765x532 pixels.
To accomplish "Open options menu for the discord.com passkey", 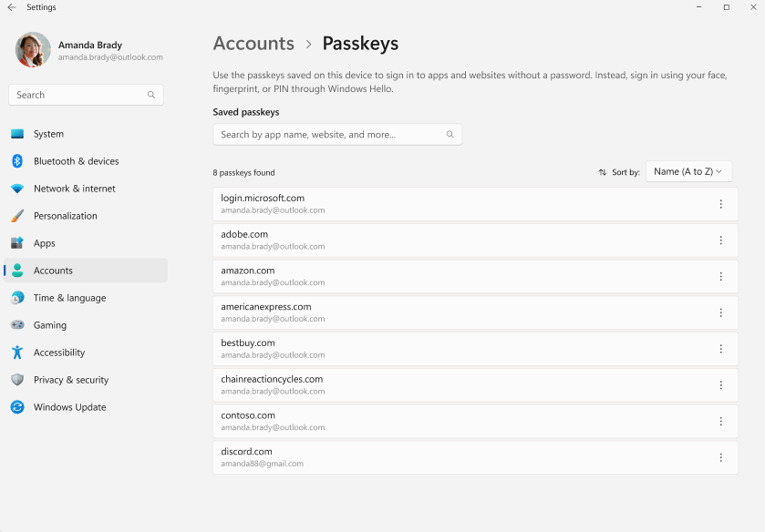I will tap(720, 456).
